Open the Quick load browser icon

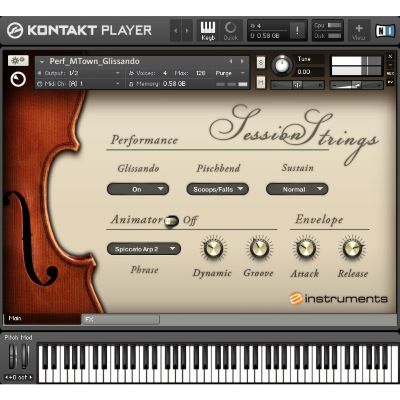click(x=231, y=31)
